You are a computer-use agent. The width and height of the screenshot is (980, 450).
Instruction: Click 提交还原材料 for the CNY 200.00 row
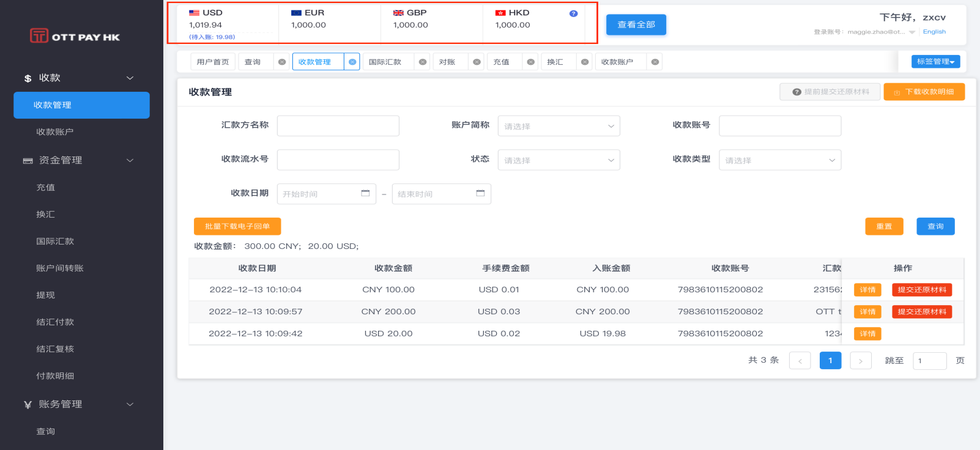point(922,312)
